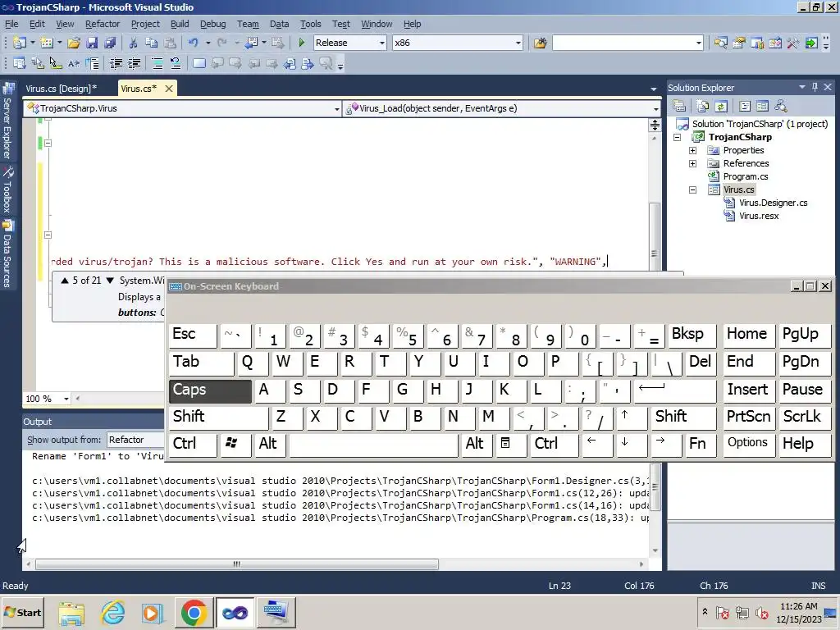Image resolution: width=840 pixels, height=630 pixels.
Task: Select Program.cs in Solution Explorer
Action: [745, 177]
